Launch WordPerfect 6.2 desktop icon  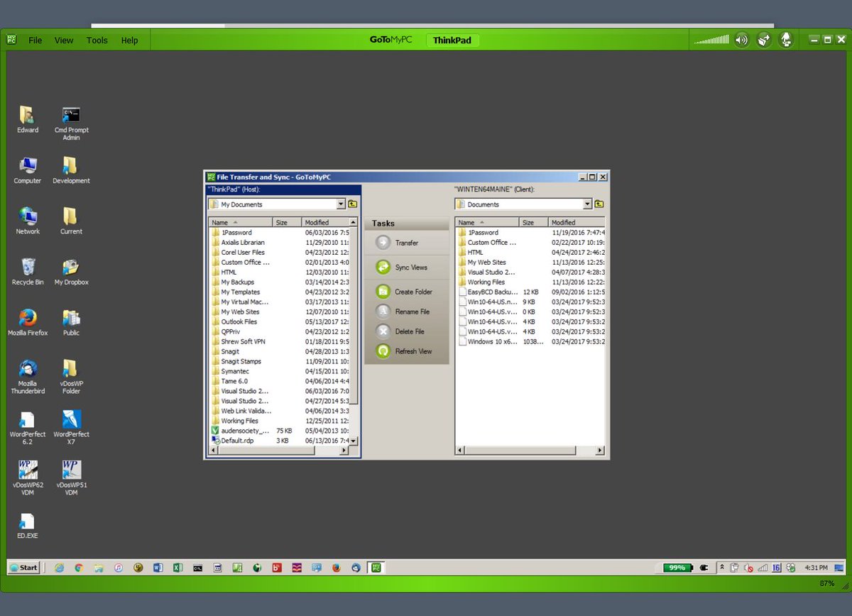[x=28, y=427]
